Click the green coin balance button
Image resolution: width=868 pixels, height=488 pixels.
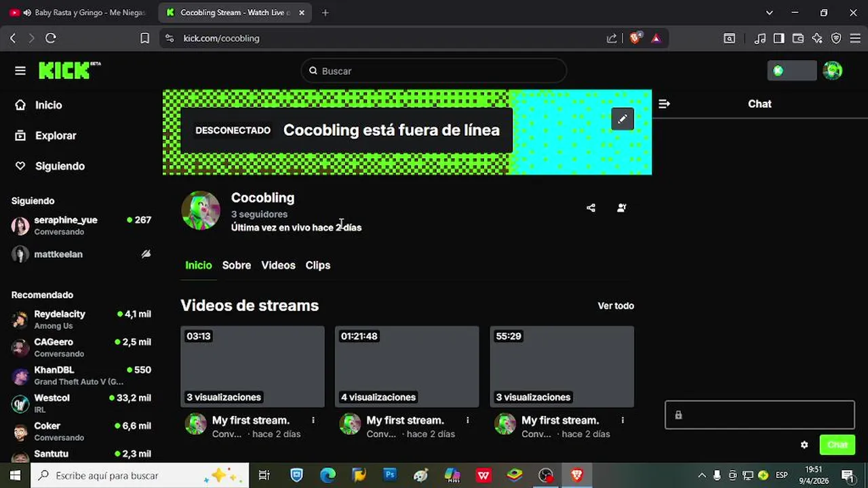pyautogui.click(x=791, y=70)
